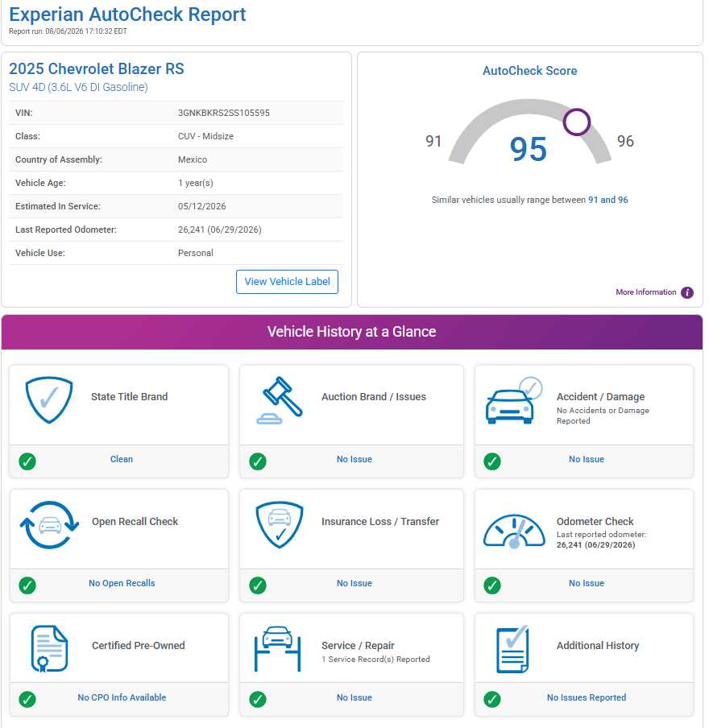Open the More Information link
The width and height of the screenshot is (709, 728).
click(x=646, y=292)
